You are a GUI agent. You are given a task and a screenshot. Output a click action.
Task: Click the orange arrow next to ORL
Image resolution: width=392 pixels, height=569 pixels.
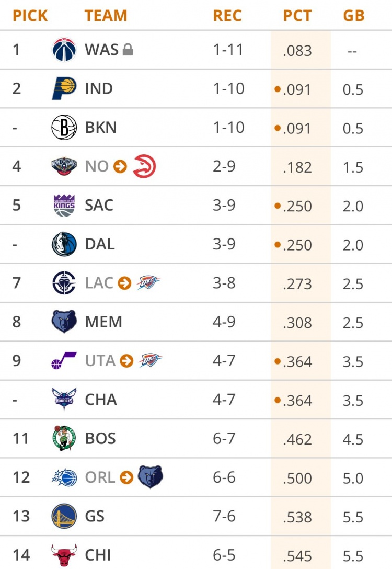pos(126,477)
